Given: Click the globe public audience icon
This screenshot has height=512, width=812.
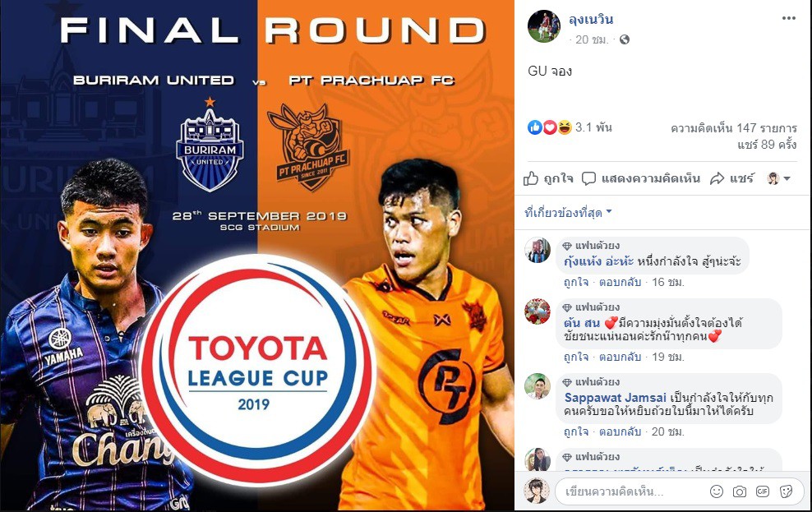Looking at the screenshot, I should point(625,40).
